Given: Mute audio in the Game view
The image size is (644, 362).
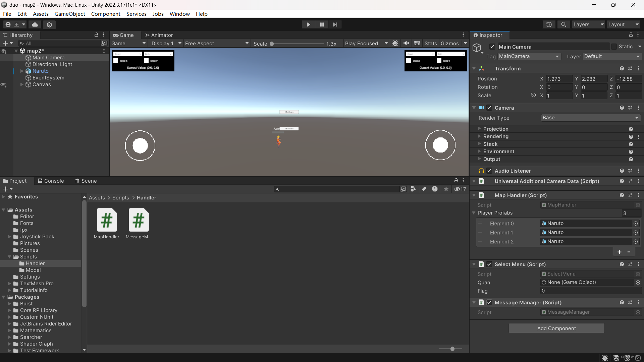Looking at the screenshot, I should point(406,43).
